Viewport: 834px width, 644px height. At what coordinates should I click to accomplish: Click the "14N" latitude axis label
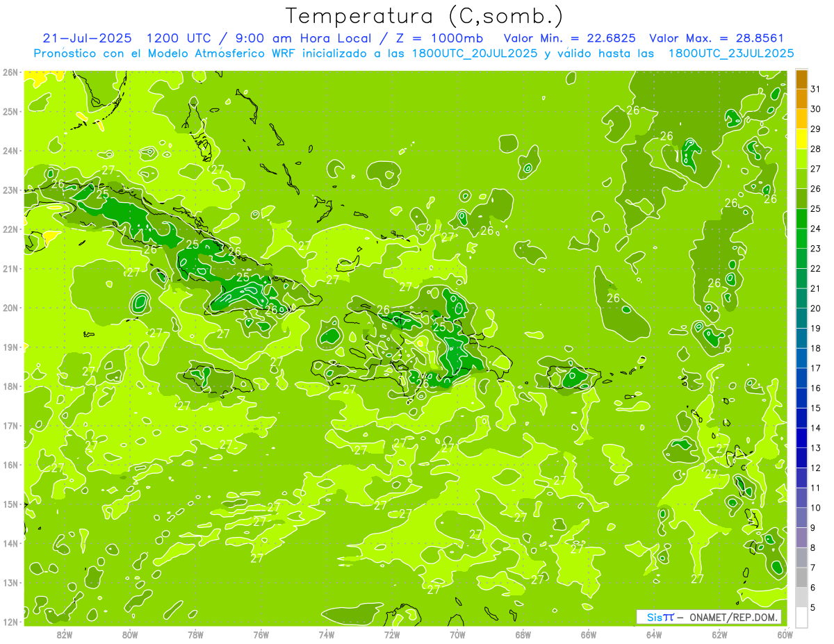coord(10,543)
